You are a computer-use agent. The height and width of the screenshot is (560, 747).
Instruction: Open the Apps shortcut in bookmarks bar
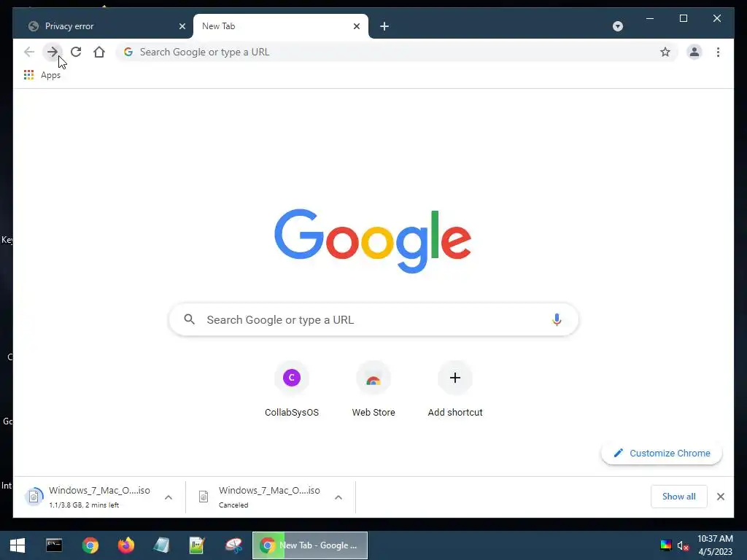click(x=42, y=75)
